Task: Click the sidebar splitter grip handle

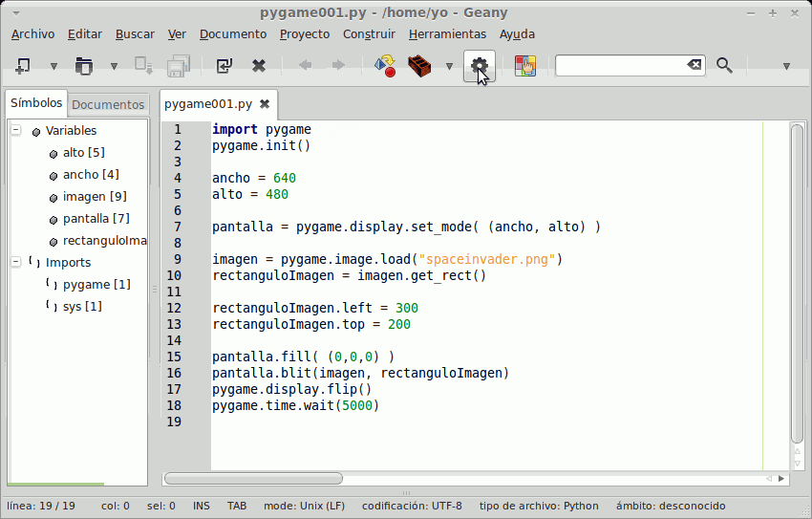Action: [155, 289]
